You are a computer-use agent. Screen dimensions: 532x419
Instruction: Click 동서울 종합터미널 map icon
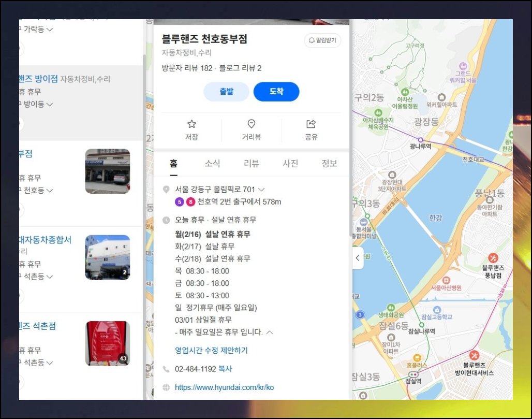363,222
